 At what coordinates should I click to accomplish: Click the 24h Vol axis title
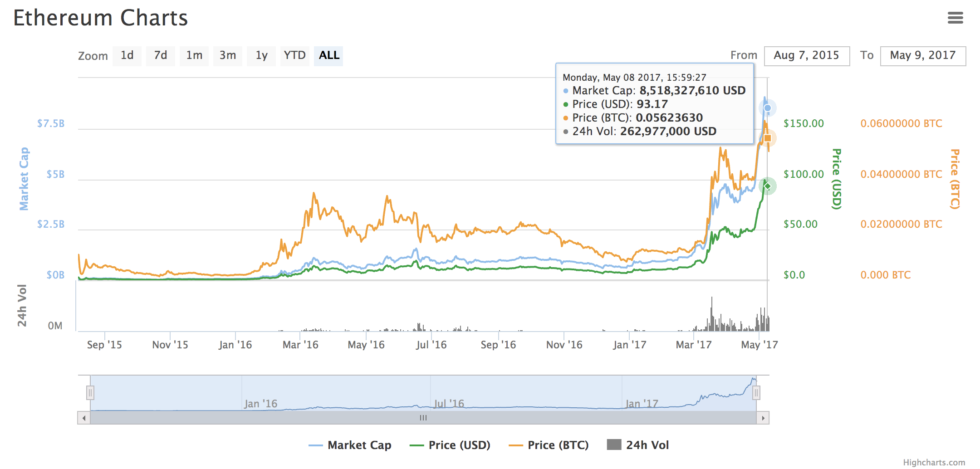(x=22, y=306)
